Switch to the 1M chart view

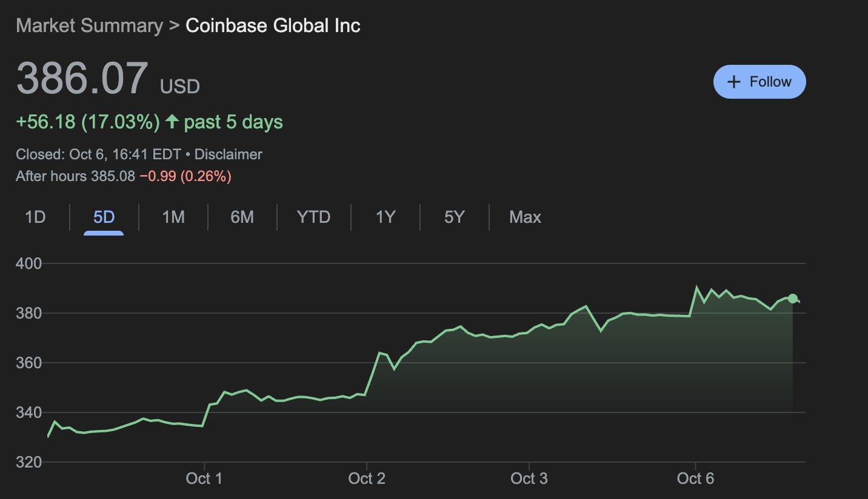(x=173, y=217)
